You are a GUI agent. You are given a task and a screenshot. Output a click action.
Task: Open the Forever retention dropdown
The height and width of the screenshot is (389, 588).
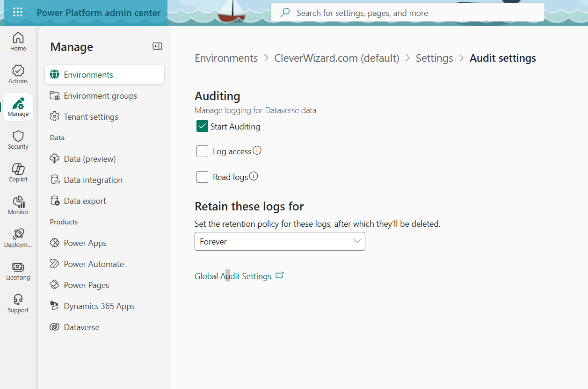click(x=280, y=241)
